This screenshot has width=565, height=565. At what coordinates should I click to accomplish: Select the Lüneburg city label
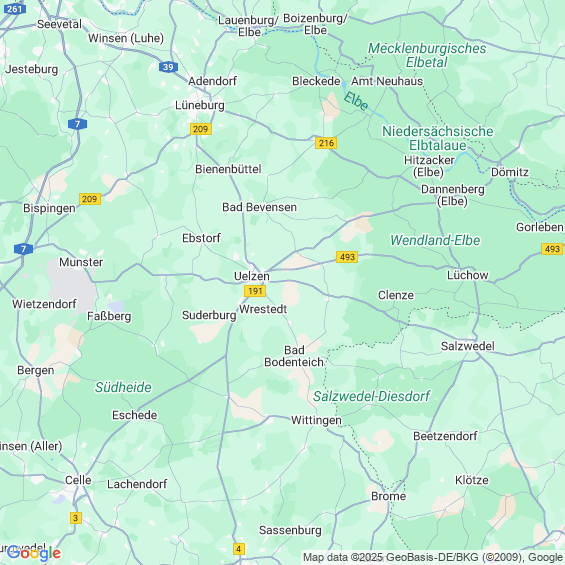(200, 105)
